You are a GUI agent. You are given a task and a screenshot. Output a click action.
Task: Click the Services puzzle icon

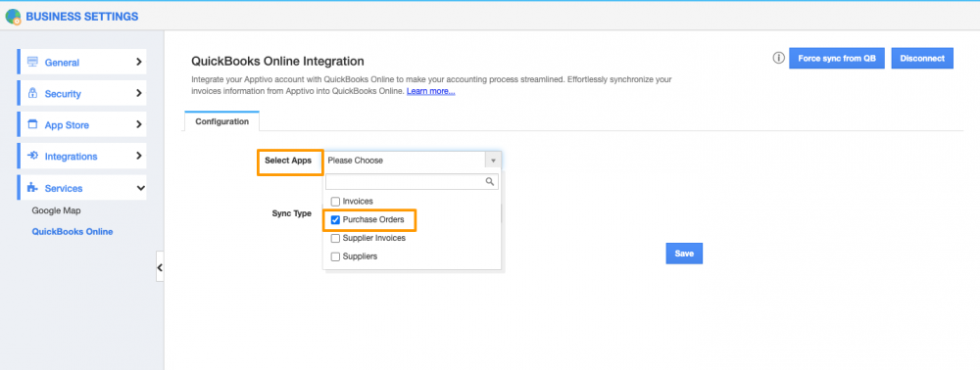(33, 188)
